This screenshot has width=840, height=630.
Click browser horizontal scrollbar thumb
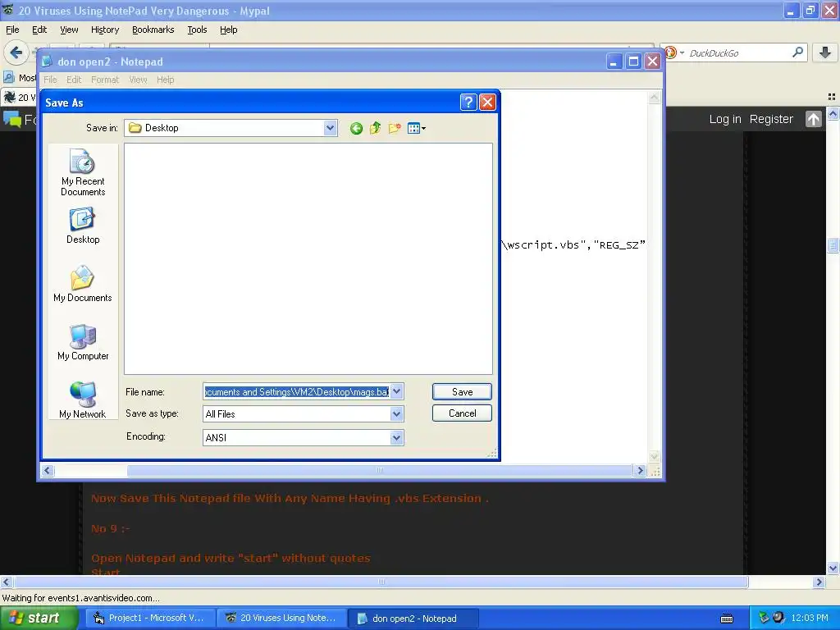tap(381, 582)
